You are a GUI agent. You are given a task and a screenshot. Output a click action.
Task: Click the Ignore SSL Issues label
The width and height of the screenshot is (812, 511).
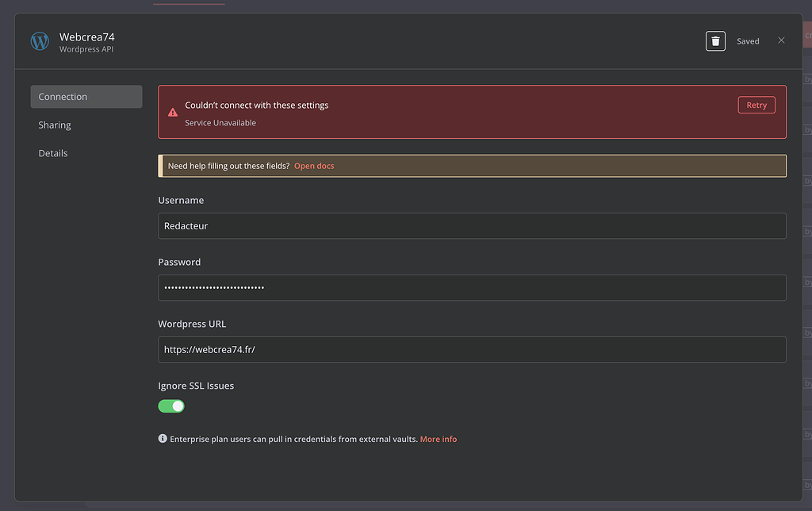click(196, 386)
